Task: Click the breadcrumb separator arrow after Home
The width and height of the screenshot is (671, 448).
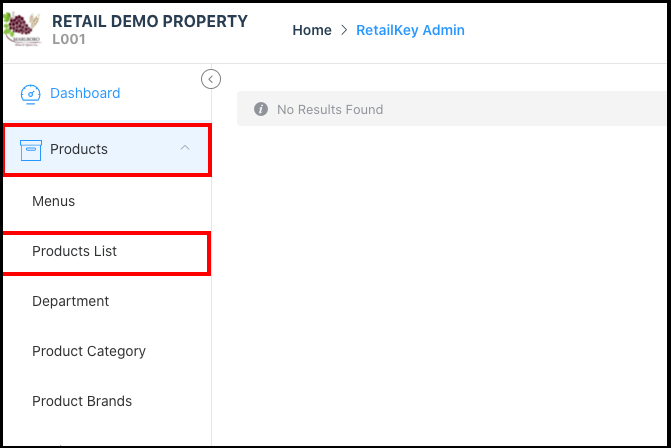Action: [x=344, y=31]
